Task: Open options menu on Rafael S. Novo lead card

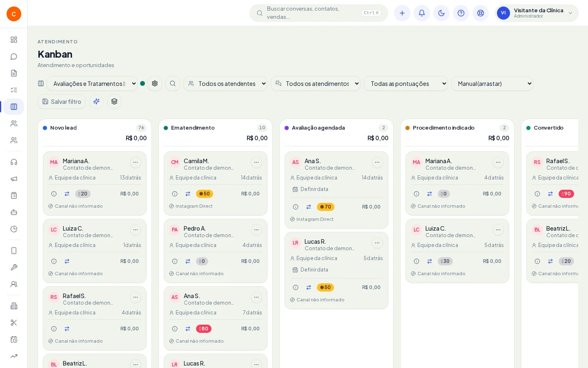Action: [x=136, y=297]
